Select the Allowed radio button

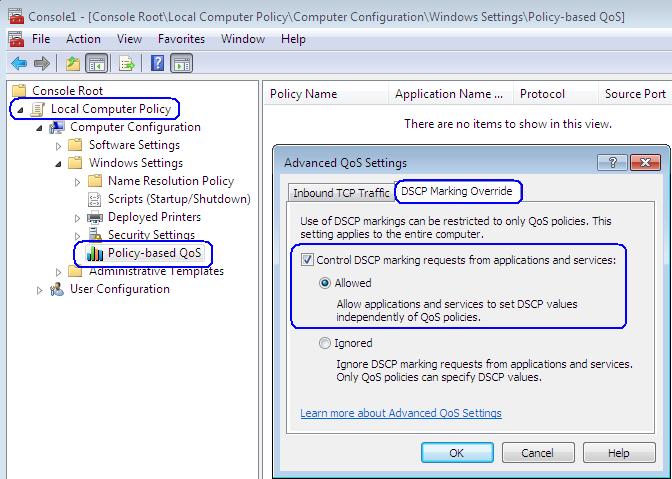(325, 283)
